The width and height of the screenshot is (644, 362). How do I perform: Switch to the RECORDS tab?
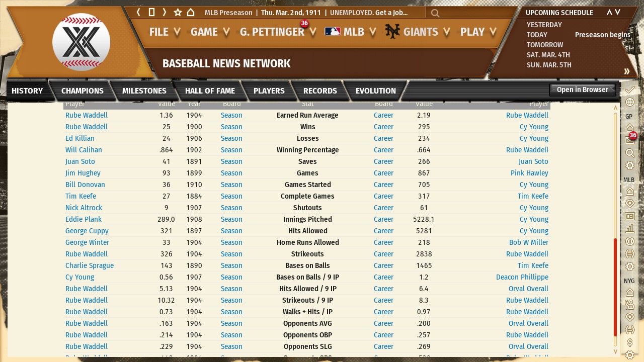320,91
